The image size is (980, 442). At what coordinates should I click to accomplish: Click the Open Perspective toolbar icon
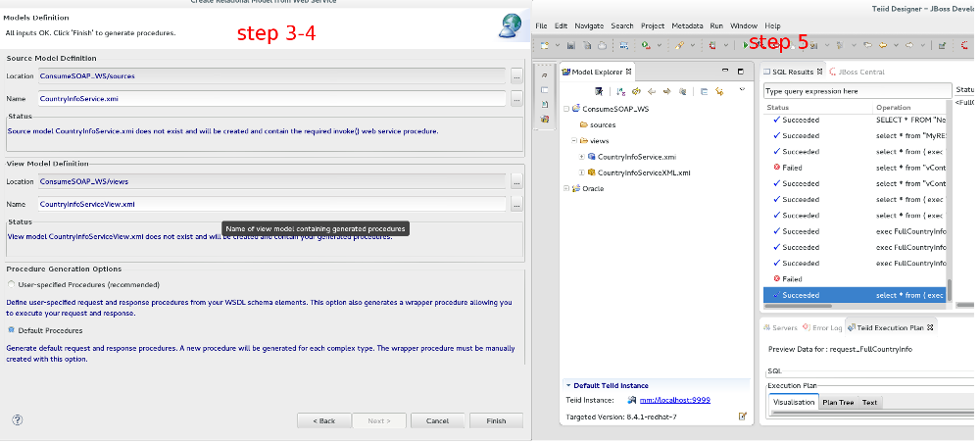pos(942,46)
